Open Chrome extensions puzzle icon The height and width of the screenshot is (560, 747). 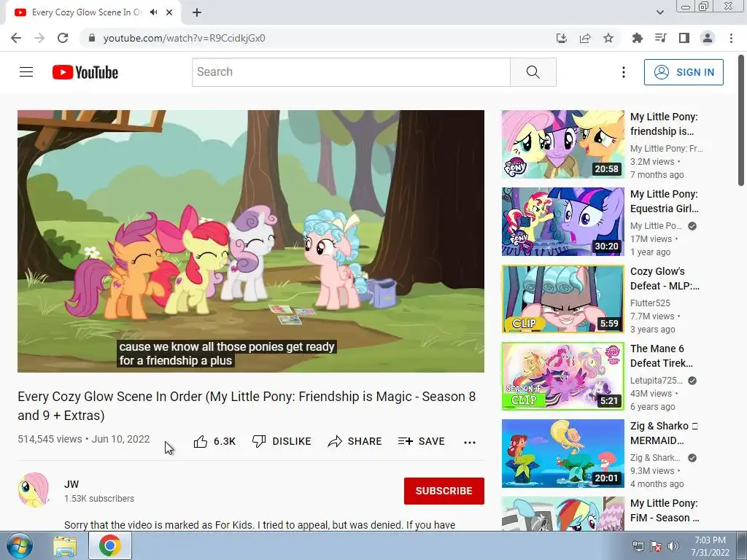[638, 38]
